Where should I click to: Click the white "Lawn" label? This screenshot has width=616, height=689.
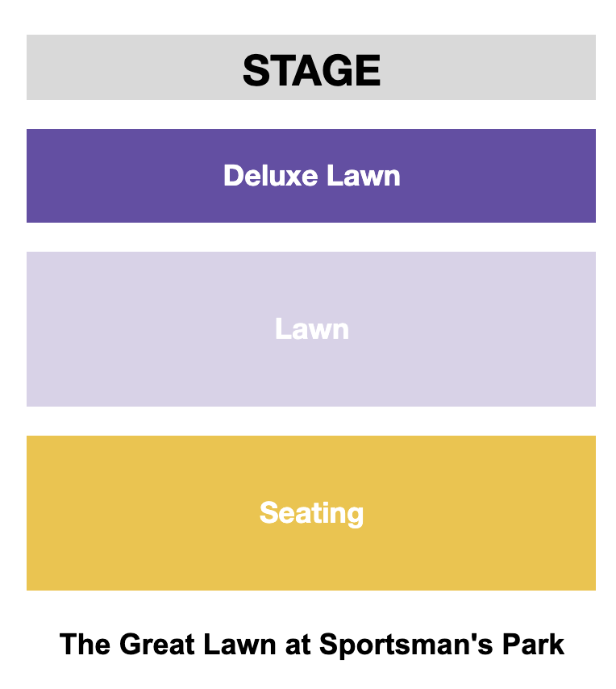pos(311,329)
